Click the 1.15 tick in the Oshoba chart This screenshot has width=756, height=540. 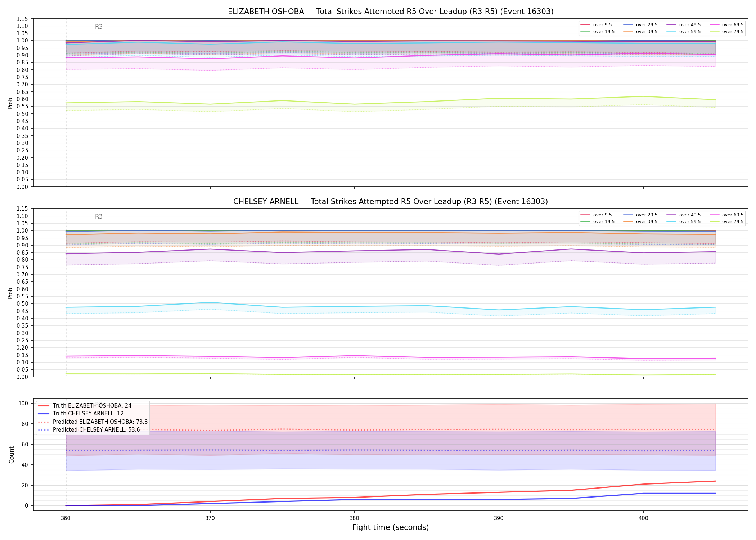click(x=22, y=19)
